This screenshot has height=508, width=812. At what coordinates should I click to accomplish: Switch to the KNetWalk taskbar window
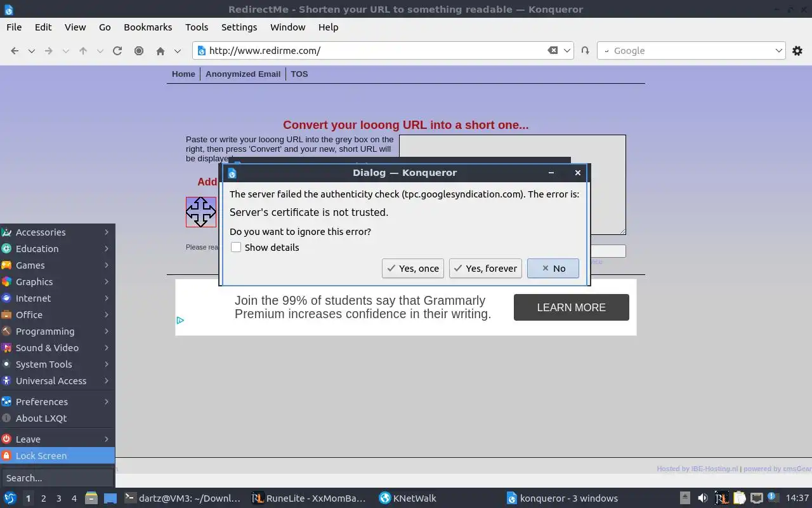(408, 498)
